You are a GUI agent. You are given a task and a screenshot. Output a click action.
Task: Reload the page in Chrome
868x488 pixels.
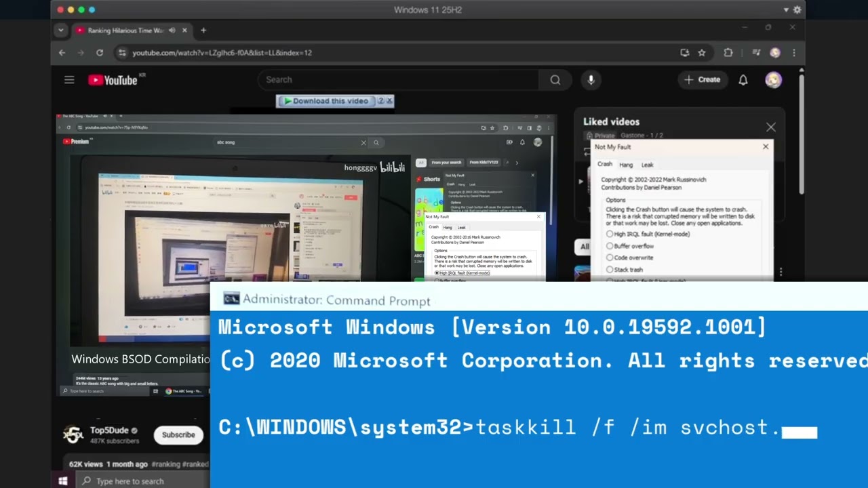[x=100, y=53]
